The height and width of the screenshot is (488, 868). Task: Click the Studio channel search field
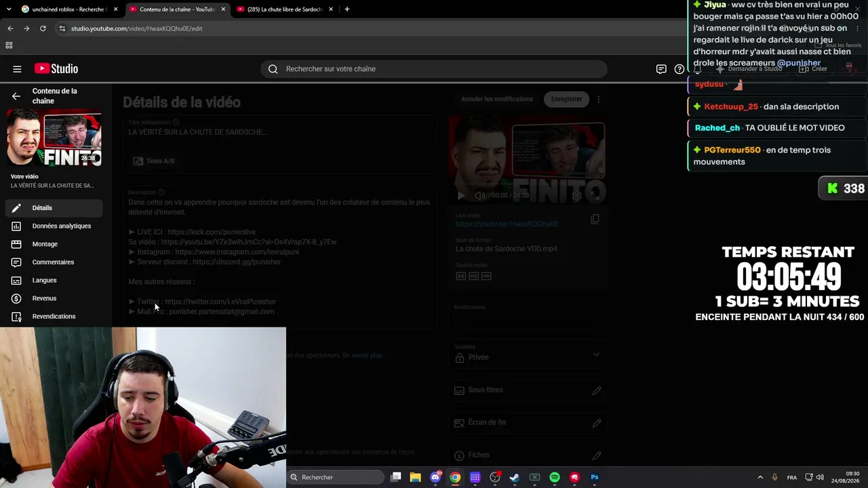coord(434,68)
